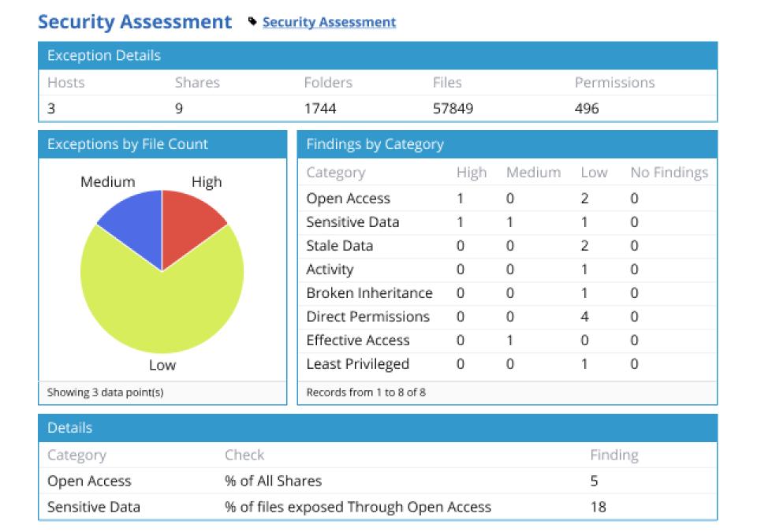This screenshot has height=532, width=757.
Task: Select the Sensitive Data exposure check row
Action: (357, 507)
